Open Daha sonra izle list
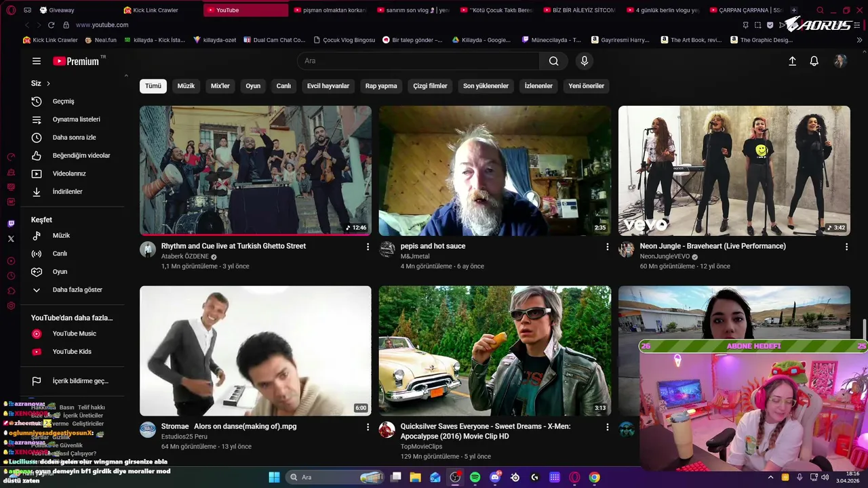 pyautogui.click(x=71, y=138)
